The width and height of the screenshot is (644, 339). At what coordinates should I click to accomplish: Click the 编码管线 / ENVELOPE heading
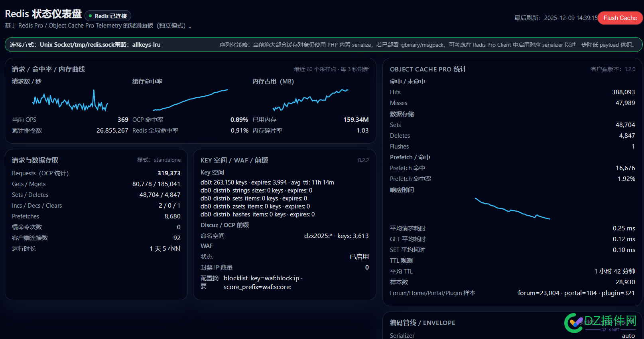422,323
